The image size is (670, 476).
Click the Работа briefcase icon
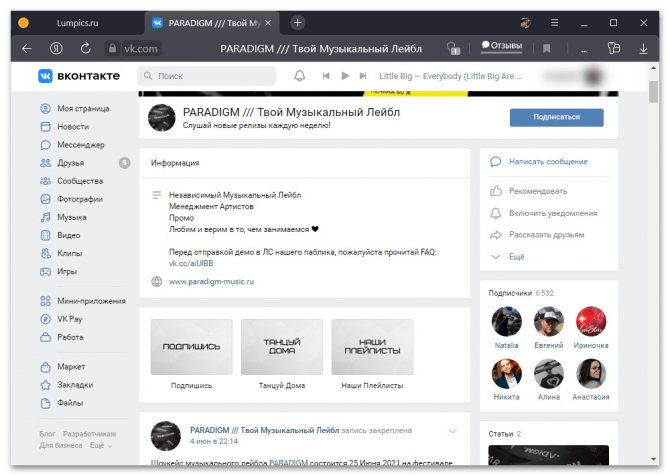tap(45, 337)
